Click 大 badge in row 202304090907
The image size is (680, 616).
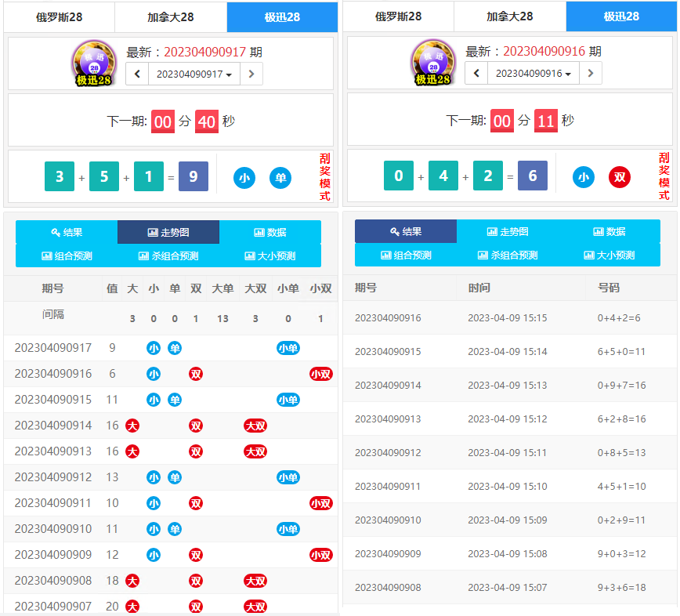(132, 607)
